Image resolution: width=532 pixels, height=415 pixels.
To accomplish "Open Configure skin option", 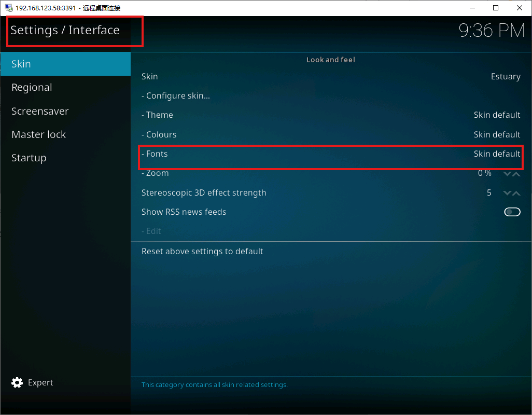I will coord(331,95).
